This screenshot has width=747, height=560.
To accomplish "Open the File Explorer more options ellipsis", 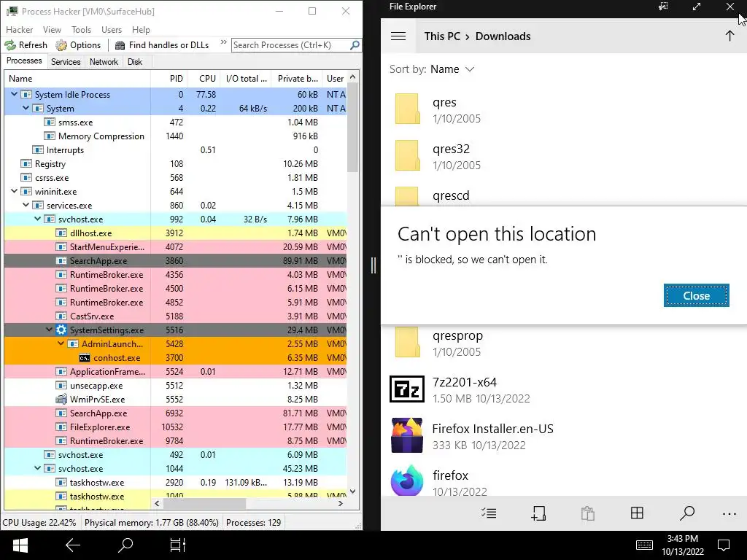I will pyautogui.click(x=729, y=513).
